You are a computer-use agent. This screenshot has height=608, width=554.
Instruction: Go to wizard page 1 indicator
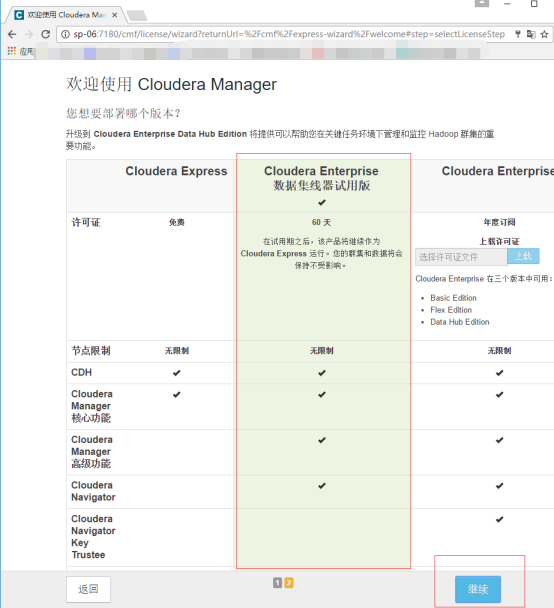tap(277, 582)
